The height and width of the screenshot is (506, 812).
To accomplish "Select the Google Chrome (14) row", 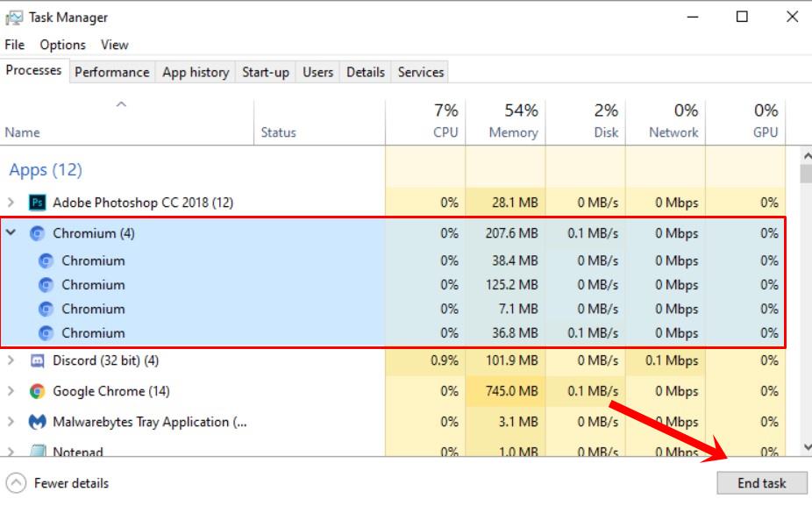I will point(393,391).
